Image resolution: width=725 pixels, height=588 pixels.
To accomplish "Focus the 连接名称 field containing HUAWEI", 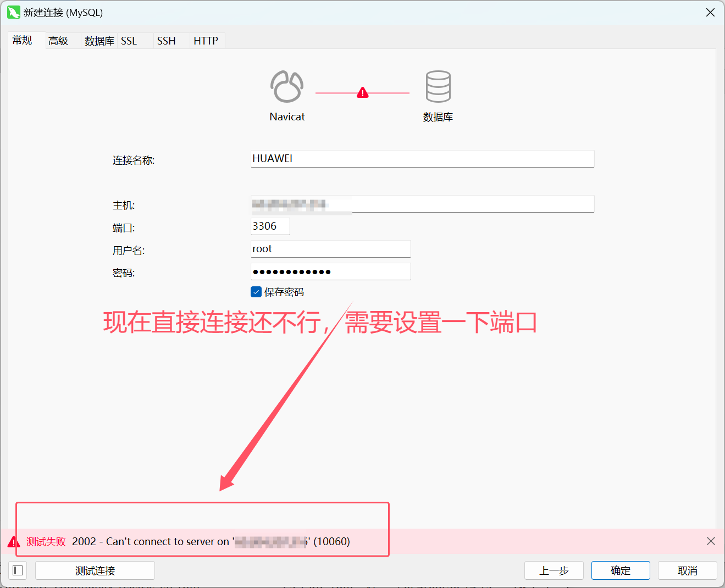I will 423,159.
